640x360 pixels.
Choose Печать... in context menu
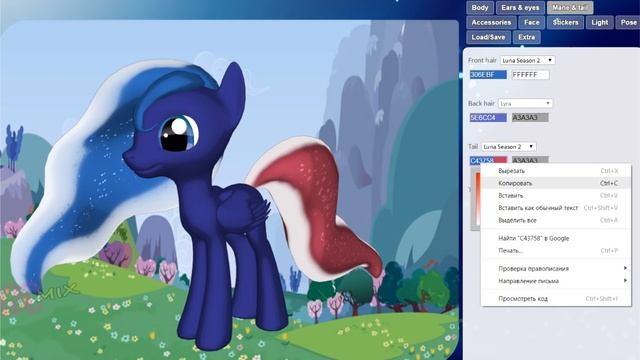556,250
